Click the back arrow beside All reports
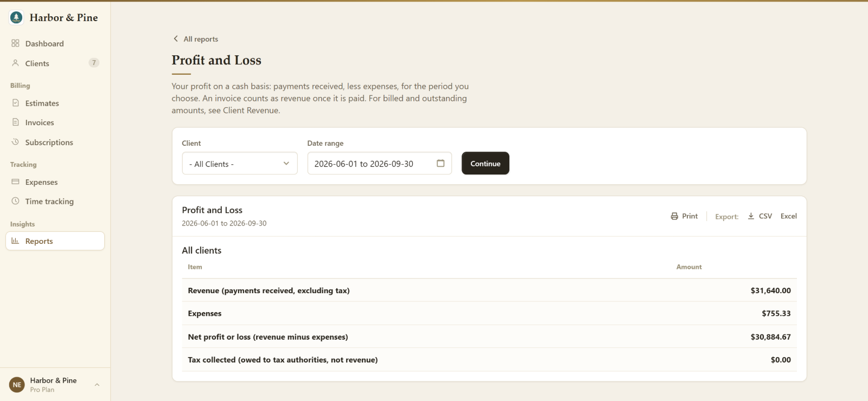Viewport: 868px width, 401px height. pos(176,38)
